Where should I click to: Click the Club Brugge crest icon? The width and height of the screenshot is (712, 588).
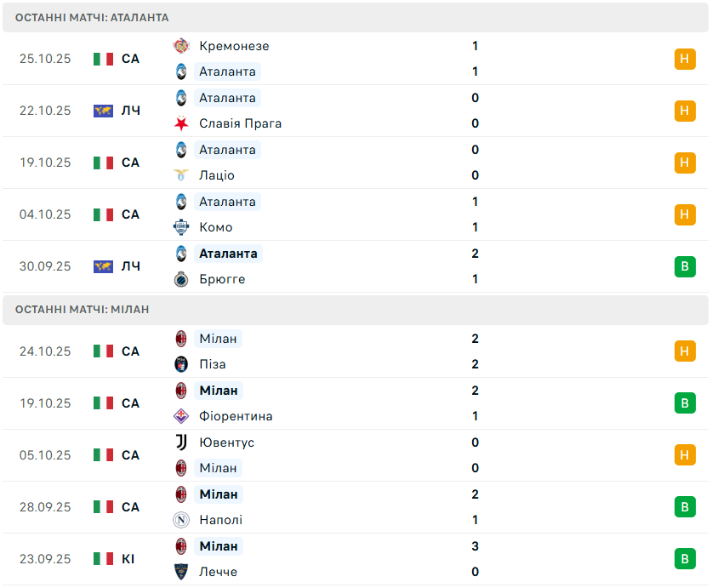[180, 279]
